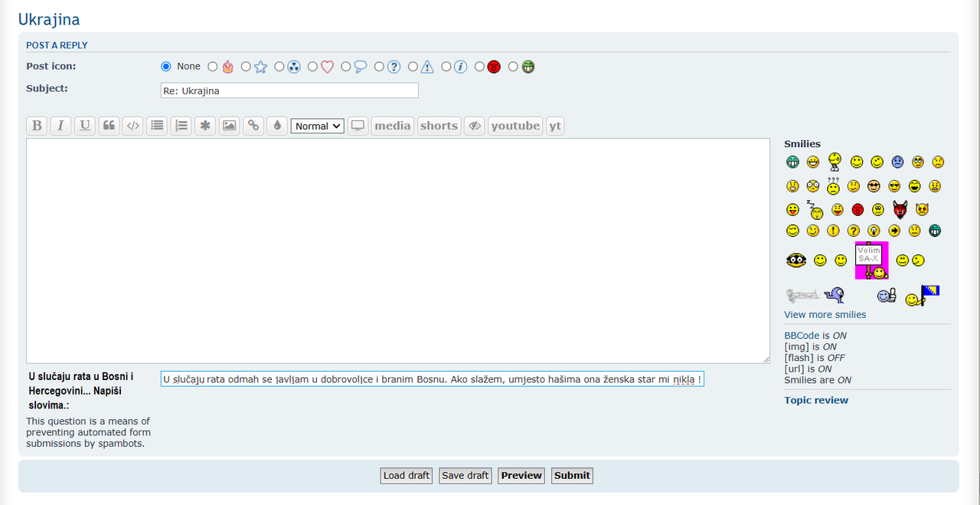This screenshot has width=980, height=505.
Task: Insert the thumbs-up blue smiley
Action: [x=887, y=295]
